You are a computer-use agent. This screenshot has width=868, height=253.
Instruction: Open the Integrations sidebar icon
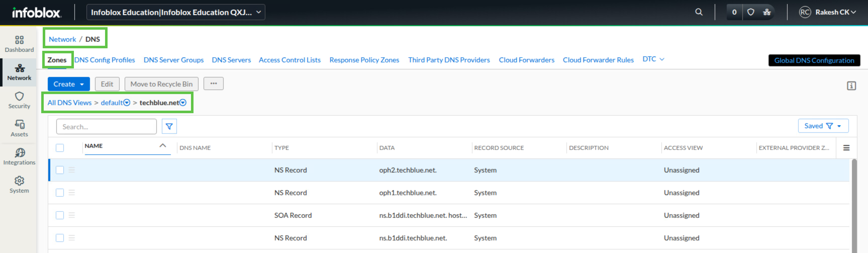tap(19, 157)
